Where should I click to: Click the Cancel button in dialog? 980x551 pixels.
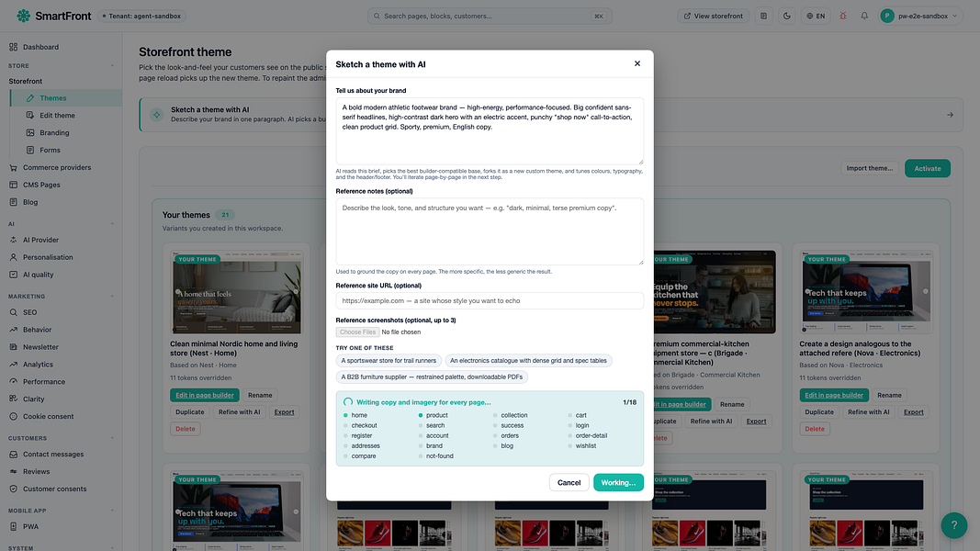pos(569,482)
